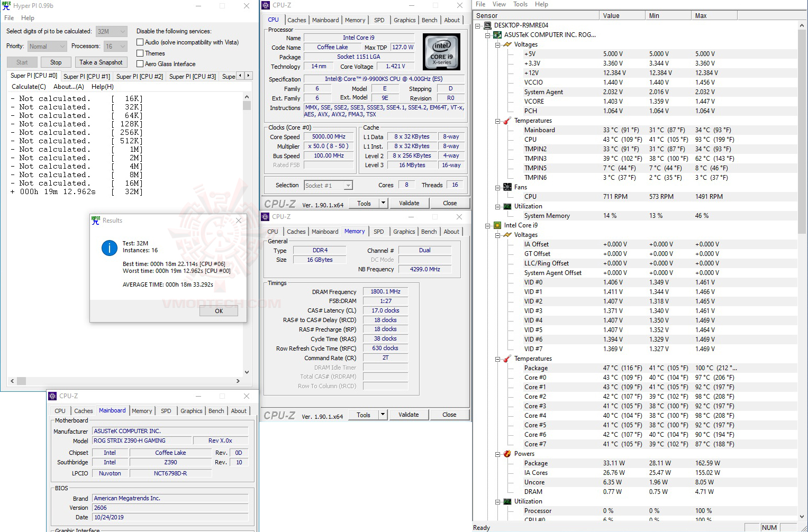
Task: Click Close in CPU-Z Memory window
Action: click(x=449, y=415)
